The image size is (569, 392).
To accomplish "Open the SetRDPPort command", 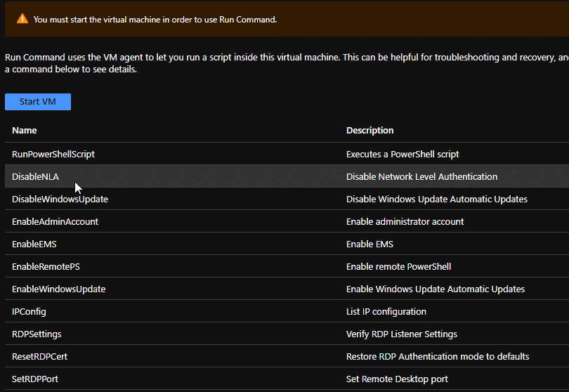I will tap(35, 379).
